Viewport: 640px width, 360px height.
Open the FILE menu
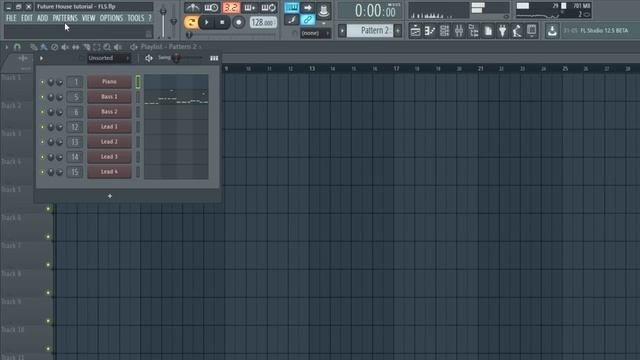coord(11,18)
